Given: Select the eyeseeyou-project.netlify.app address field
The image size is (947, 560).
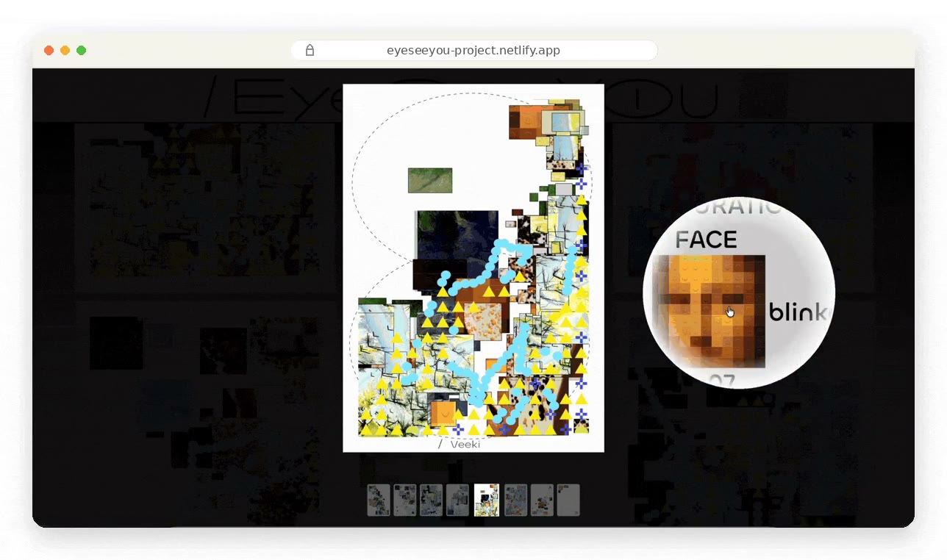Looking at the screenshot, I should [473, 50].
